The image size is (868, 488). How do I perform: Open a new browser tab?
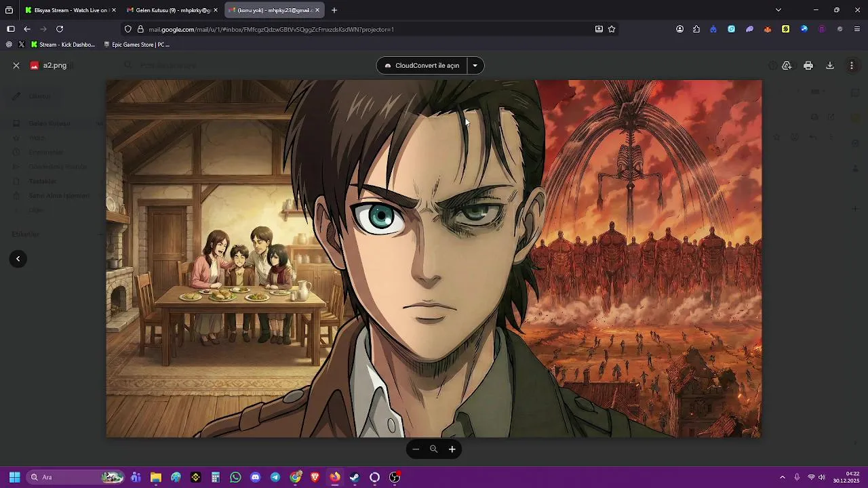click(x=334, y=10)
